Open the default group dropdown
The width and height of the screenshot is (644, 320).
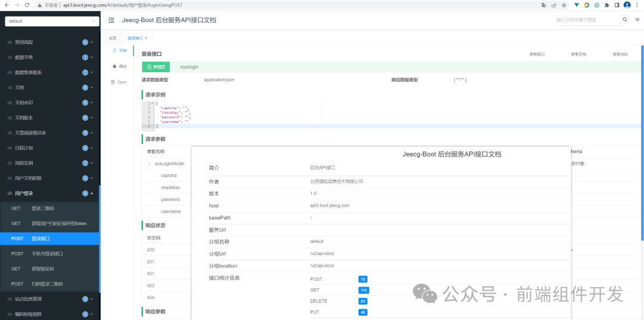[x=52, y=21]
